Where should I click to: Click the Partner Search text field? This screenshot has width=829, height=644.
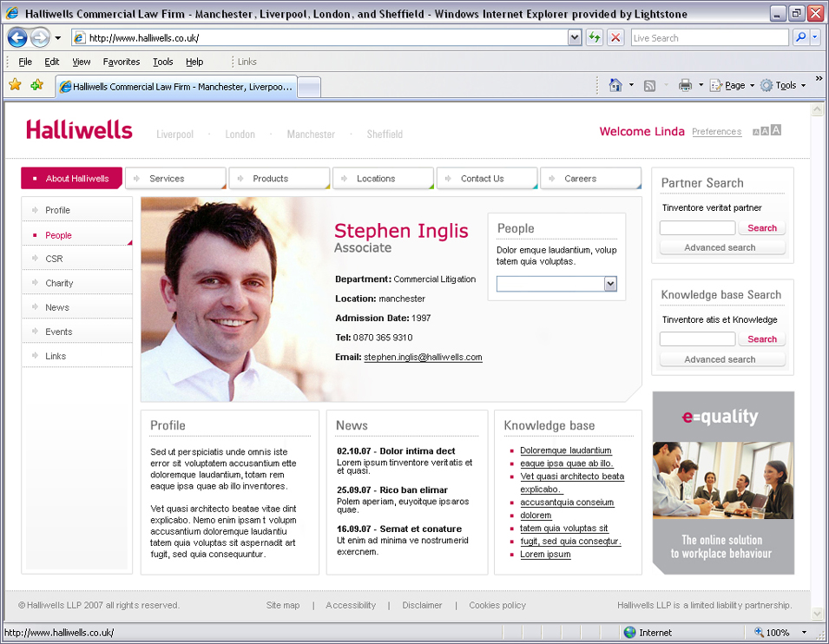coord(697,228)
